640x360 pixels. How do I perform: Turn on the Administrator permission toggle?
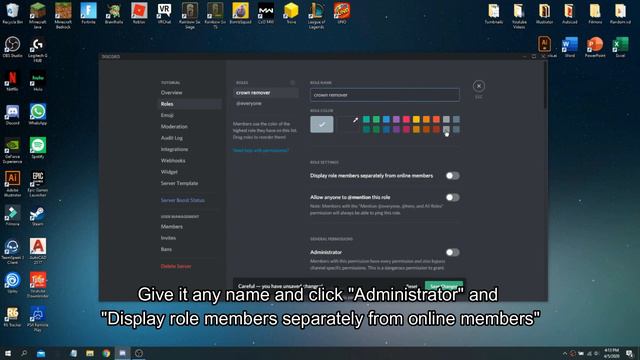[x=452, y=252]
